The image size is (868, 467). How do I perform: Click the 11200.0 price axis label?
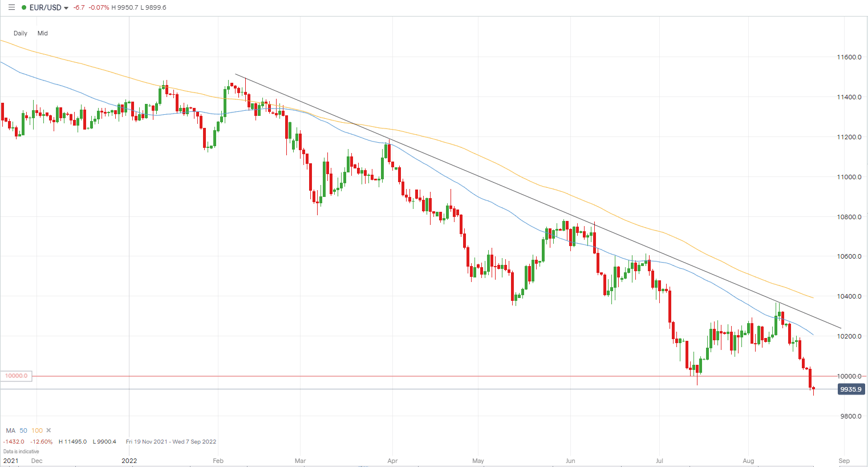[x=849, y=137]
